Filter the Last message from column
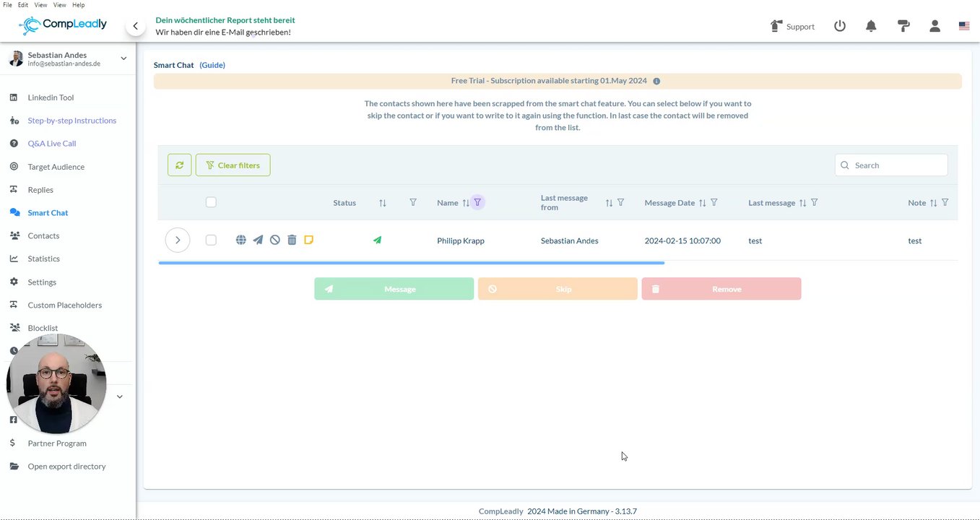 tap(620, 202)
